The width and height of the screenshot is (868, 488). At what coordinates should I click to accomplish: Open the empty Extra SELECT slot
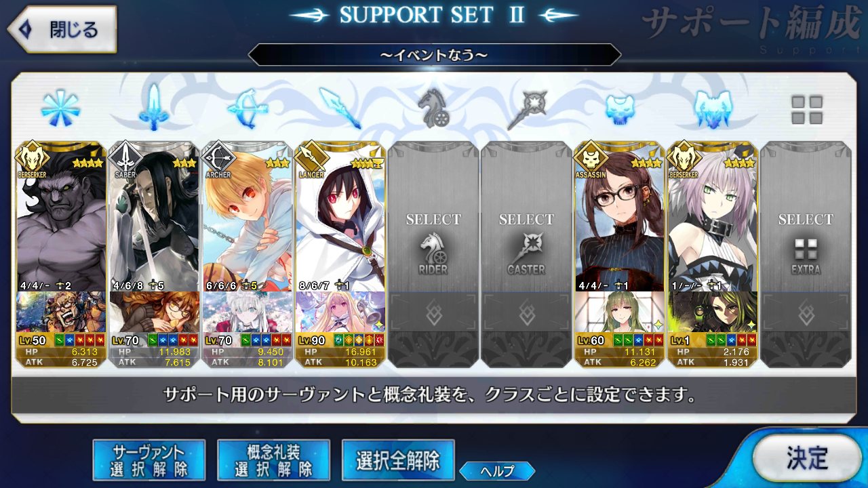click(806, 254)
